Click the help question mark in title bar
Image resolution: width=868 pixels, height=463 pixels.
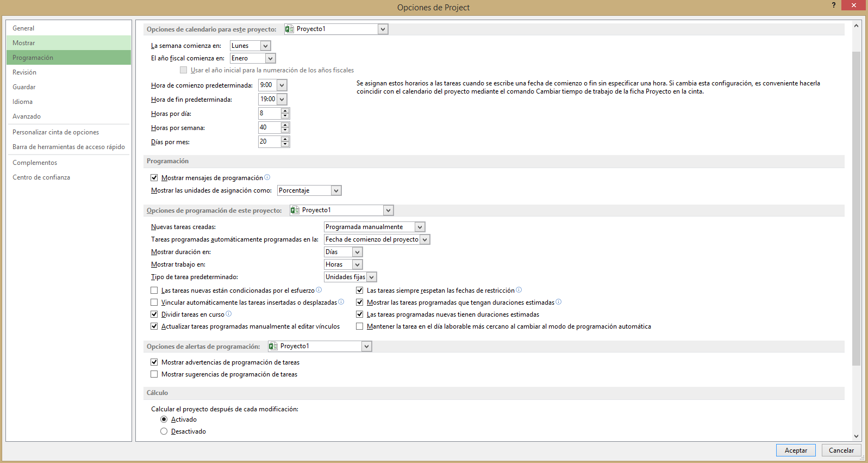tap(833, 5)
